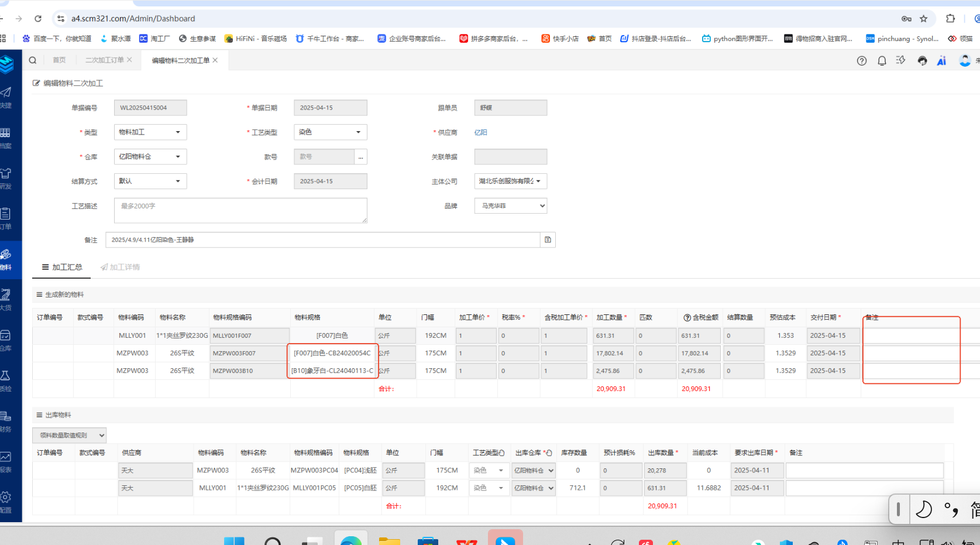980x545 pixels.
Task: Click the 亿阳 supplier link
Action: pyautogui.click(x=481, y=133)
